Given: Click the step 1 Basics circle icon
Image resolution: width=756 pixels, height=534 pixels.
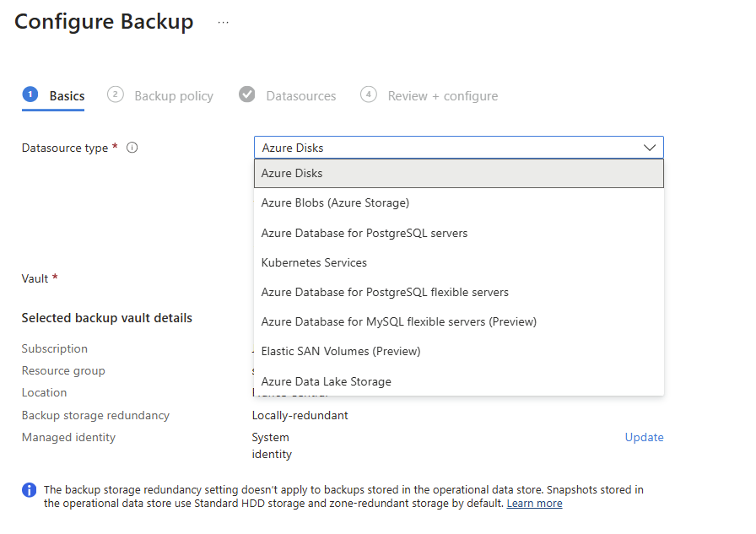Looking at the screenshot, I should 30,94.
